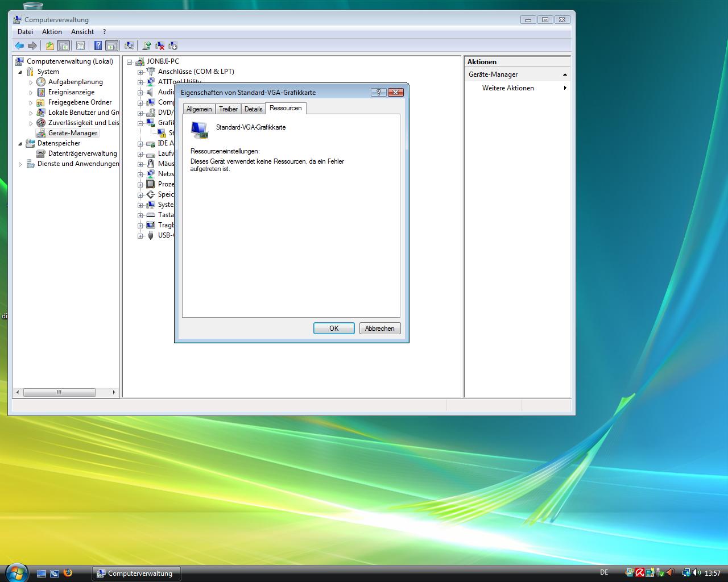728x582 pixels.
Task: Open the Aufgabenplanung item
Action: click(x=75, y=82)
